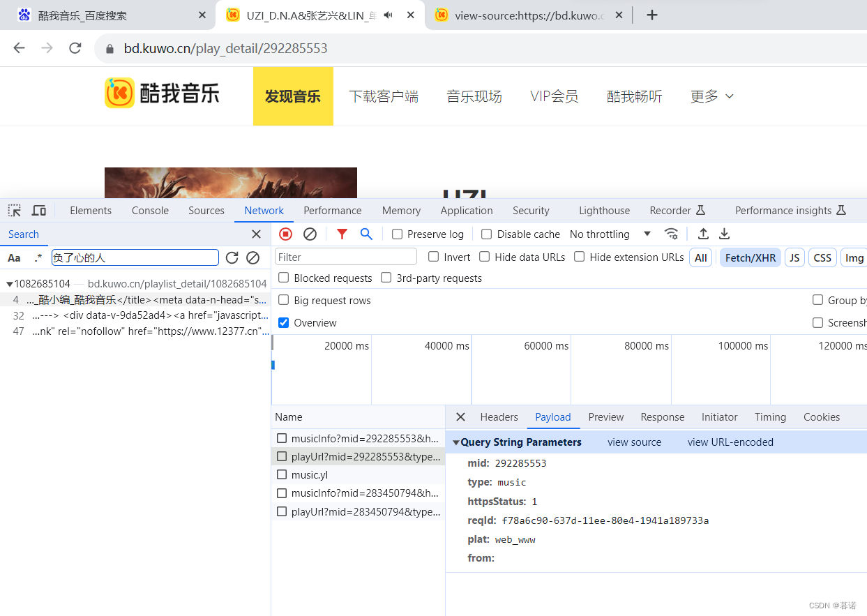Open search result line 32

135,315
